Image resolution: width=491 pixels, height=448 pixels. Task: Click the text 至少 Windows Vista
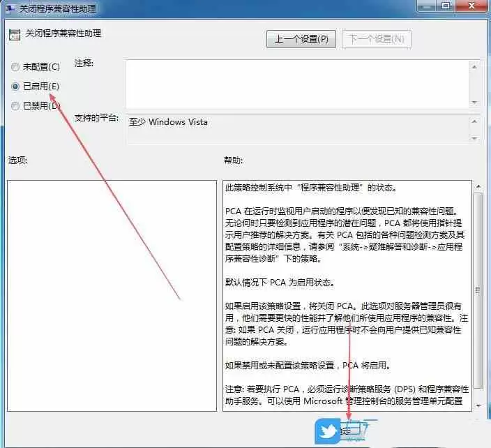168,122
